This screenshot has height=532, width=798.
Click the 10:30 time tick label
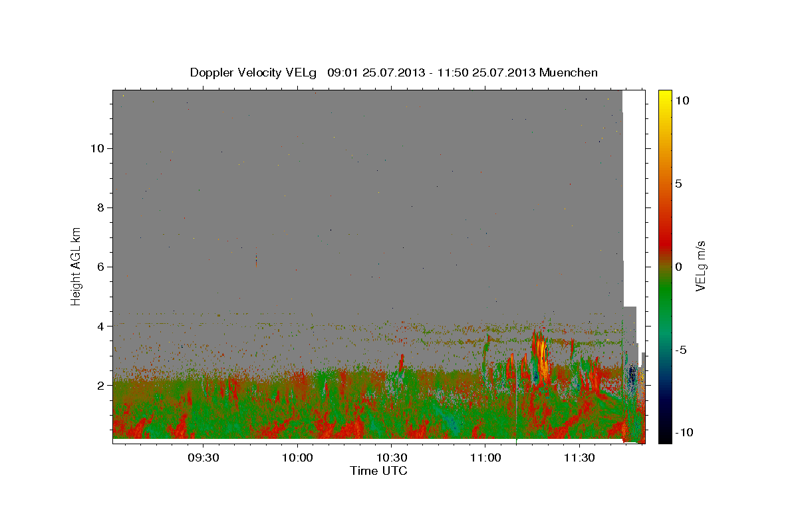391,458
